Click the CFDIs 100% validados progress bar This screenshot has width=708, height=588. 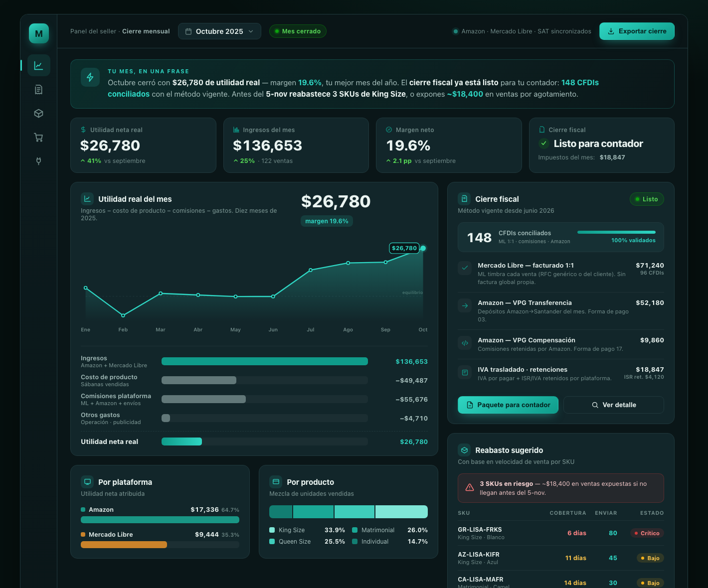616,232
